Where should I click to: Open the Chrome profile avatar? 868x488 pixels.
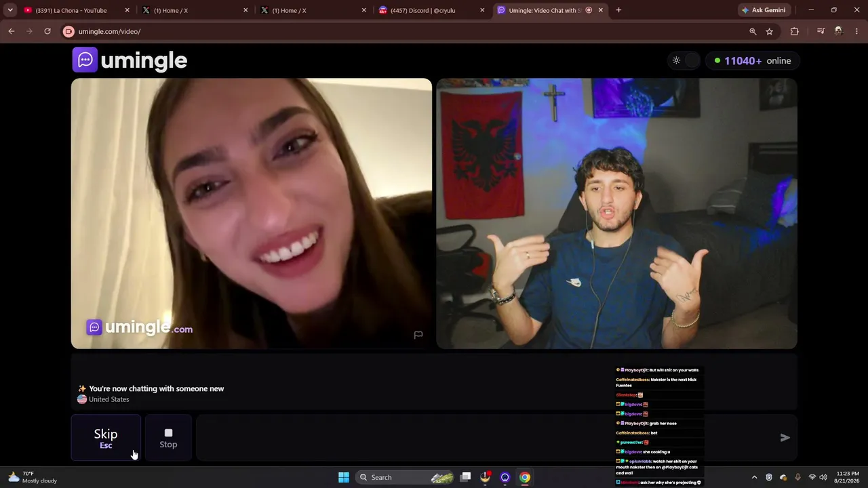click(839, 31)
